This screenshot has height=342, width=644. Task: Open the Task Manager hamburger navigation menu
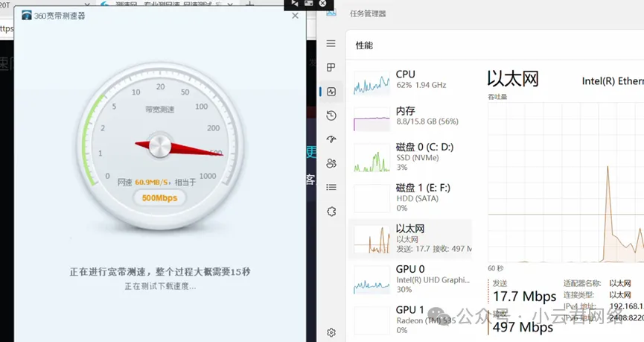[x=331, y=44]
